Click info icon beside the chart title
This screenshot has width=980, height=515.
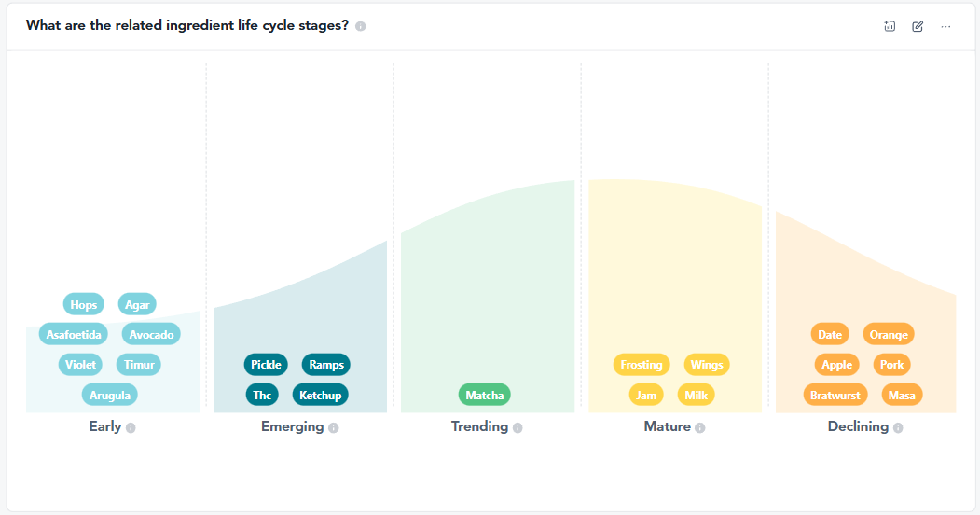tap(361, 26)
